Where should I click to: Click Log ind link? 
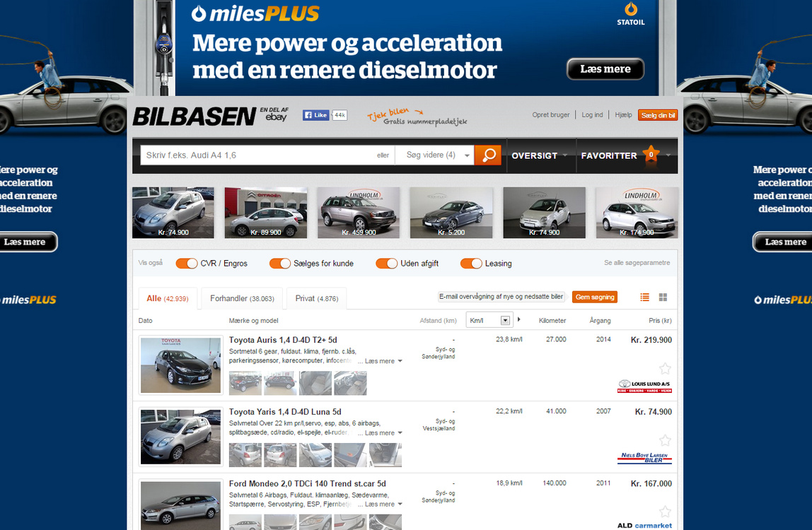592,115
